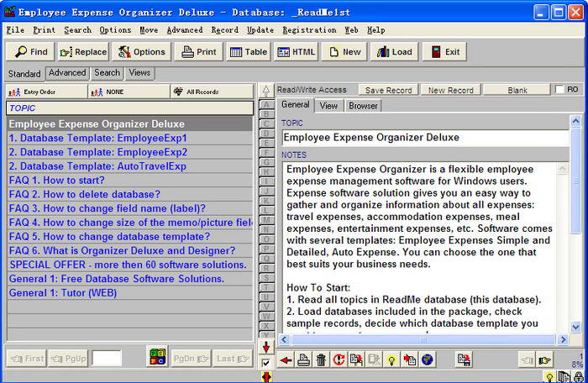Screen dimensions: 588x383
Task: Click letter A in alphabet index
Action: click(x=266, y=105)
